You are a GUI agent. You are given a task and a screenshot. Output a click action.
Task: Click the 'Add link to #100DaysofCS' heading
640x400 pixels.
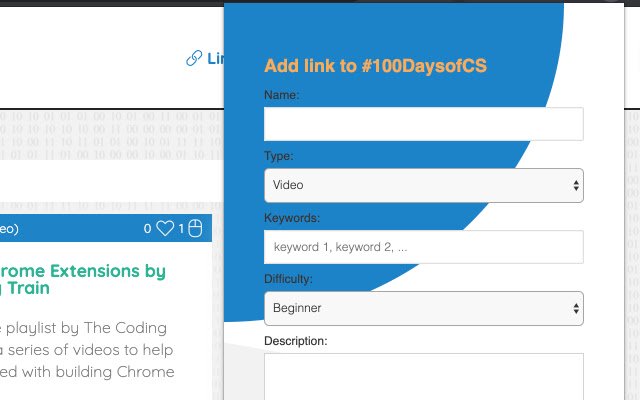coord(376,66)
